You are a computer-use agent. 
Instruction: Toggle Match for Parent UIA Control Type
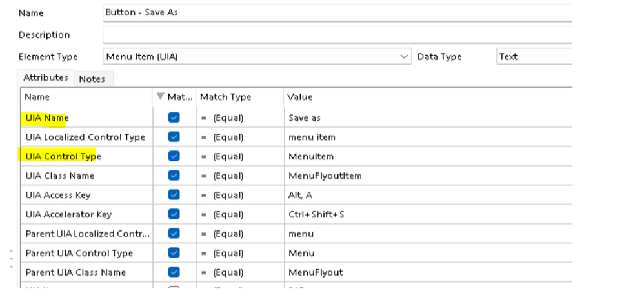click(174, 253)
